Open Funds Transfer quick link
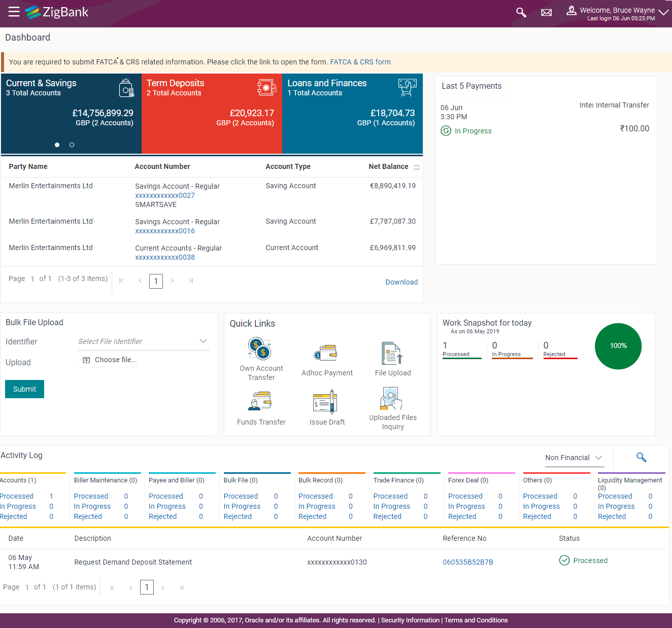Viewport: 672px width, 628px height. point(261,408)
